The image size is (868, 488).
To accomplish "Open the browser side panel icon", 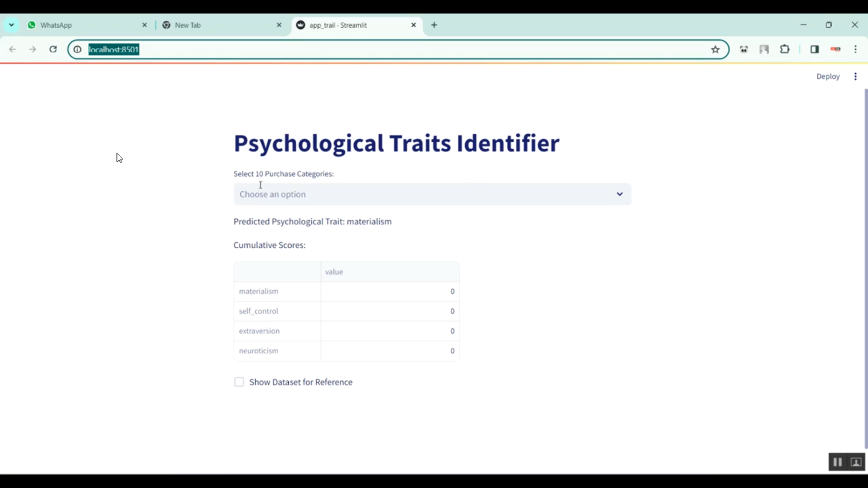I will [814, 50].
